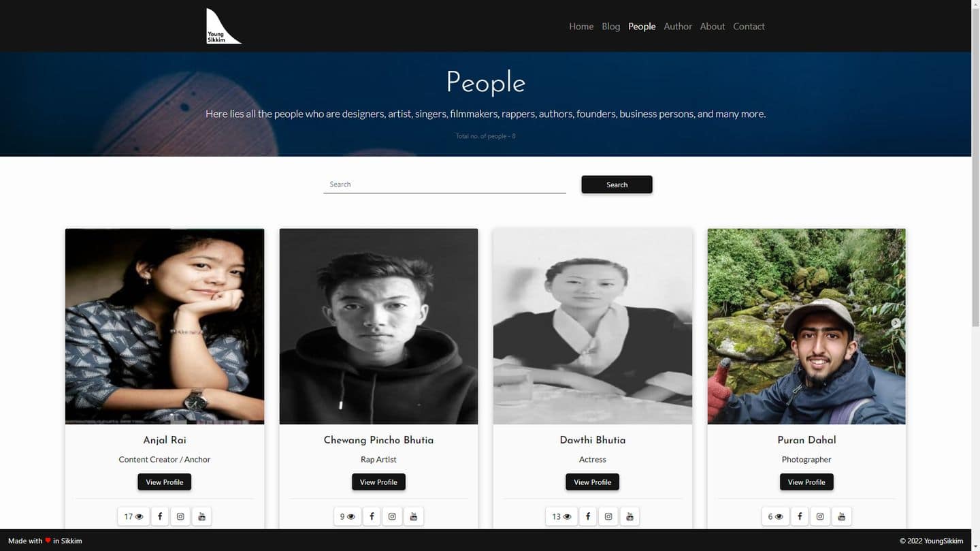View Profile of Chewang Pincho Bhutia

(x=378, y=482)
